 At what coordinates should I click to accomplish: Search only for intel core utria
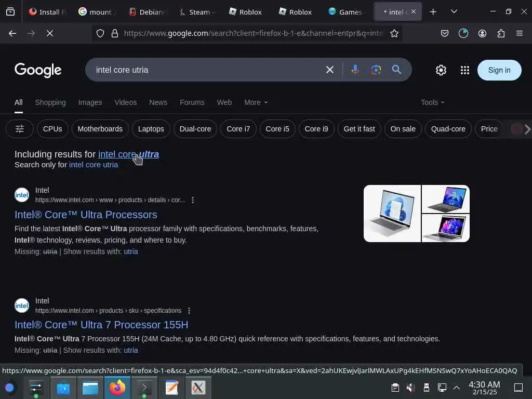[94, 165]
